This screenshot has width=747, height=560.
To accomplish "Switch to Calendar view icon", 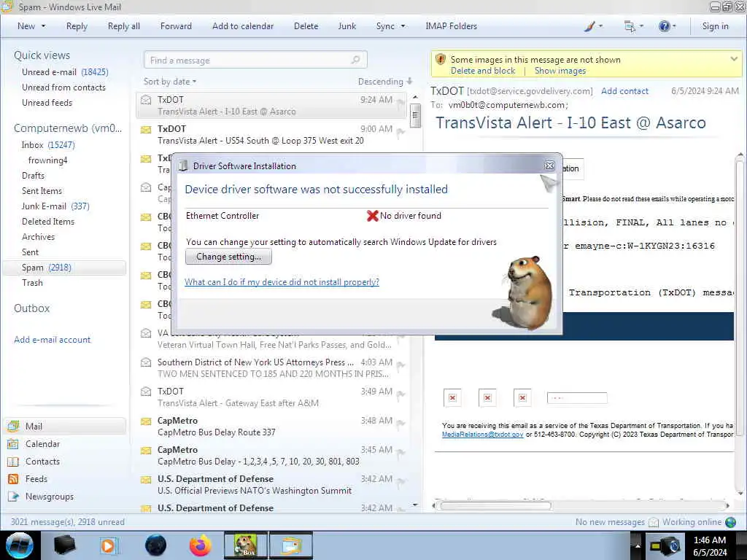I will (13, 444).
